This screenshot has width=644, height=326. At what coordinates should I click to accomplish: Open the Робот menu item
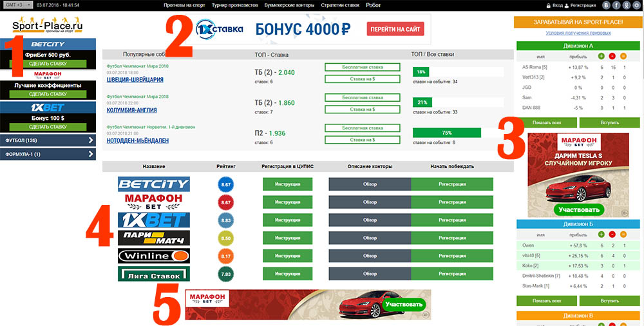coord(373,5)
